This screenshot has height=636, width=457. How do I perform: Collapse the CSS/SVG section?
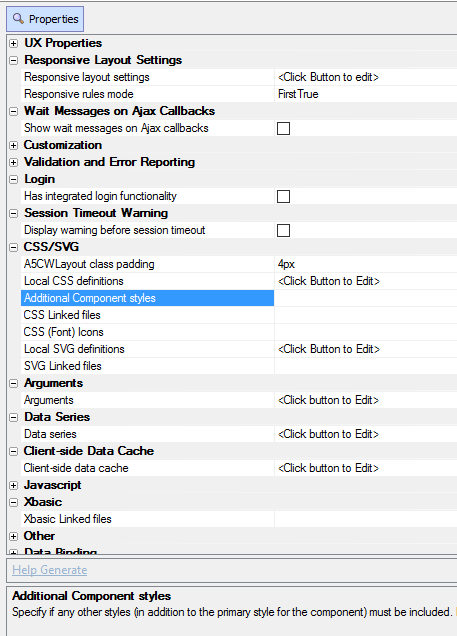[x=13, y=247]
